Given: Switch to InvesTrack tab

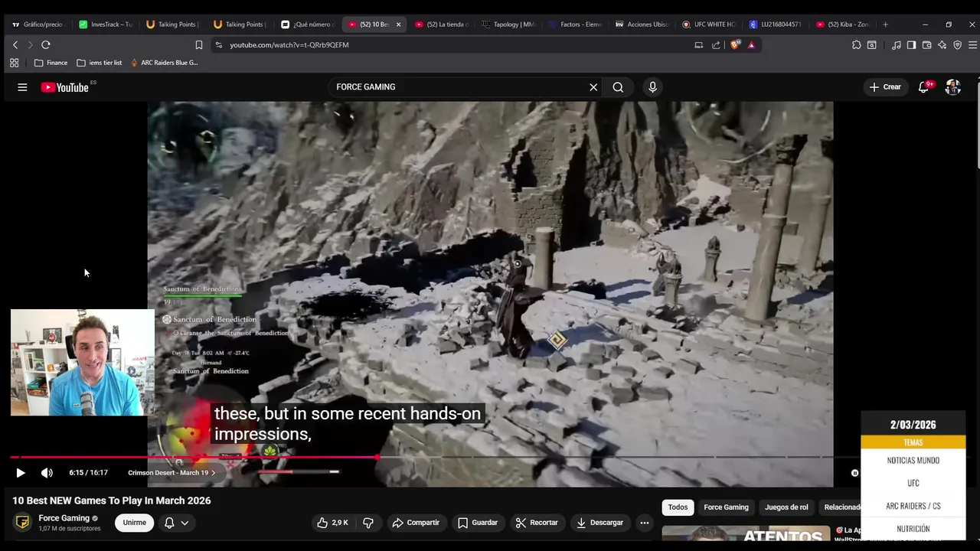Looking at the screenshot, I should point(106,24).
